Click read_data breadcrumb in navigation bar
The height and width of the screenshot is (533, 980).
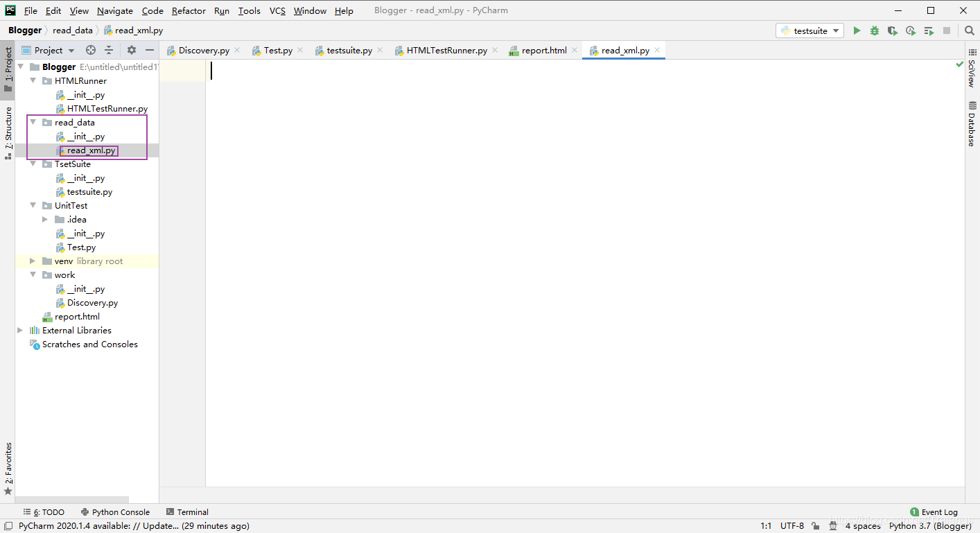(x=73, y=30)
